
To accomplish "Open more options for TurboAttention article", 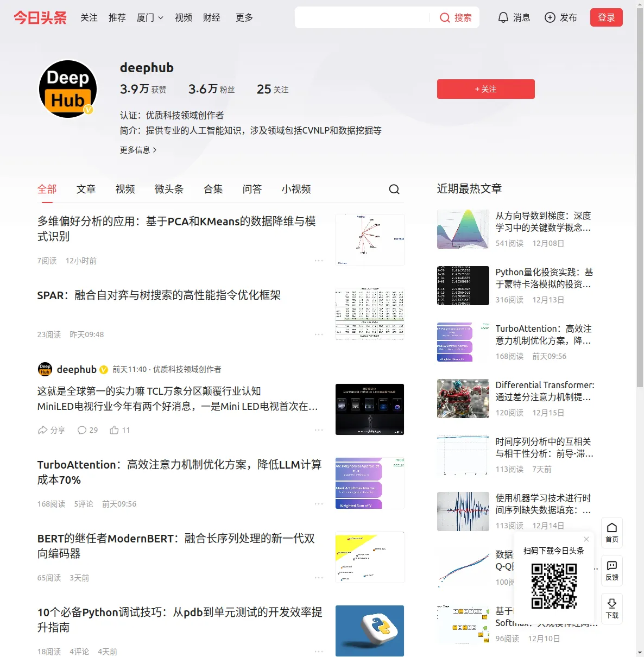I will 319,504.
